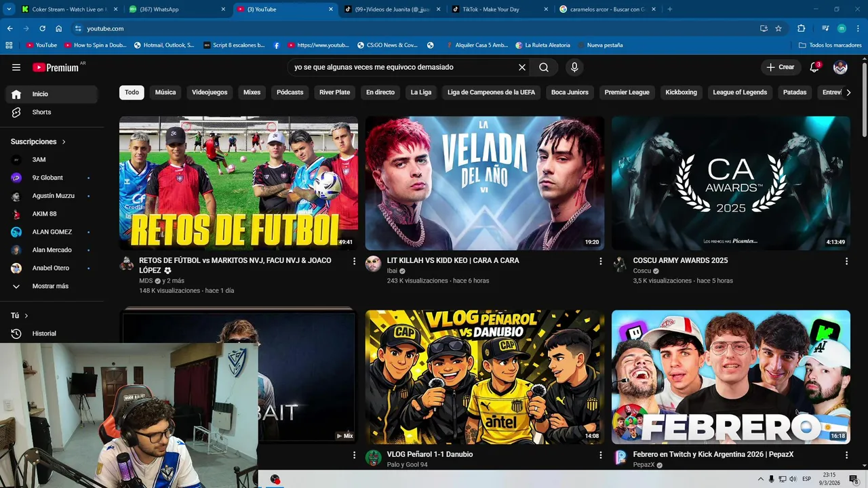
Task: Expand the Suscripciones section
Action: [x=39, y=142]
